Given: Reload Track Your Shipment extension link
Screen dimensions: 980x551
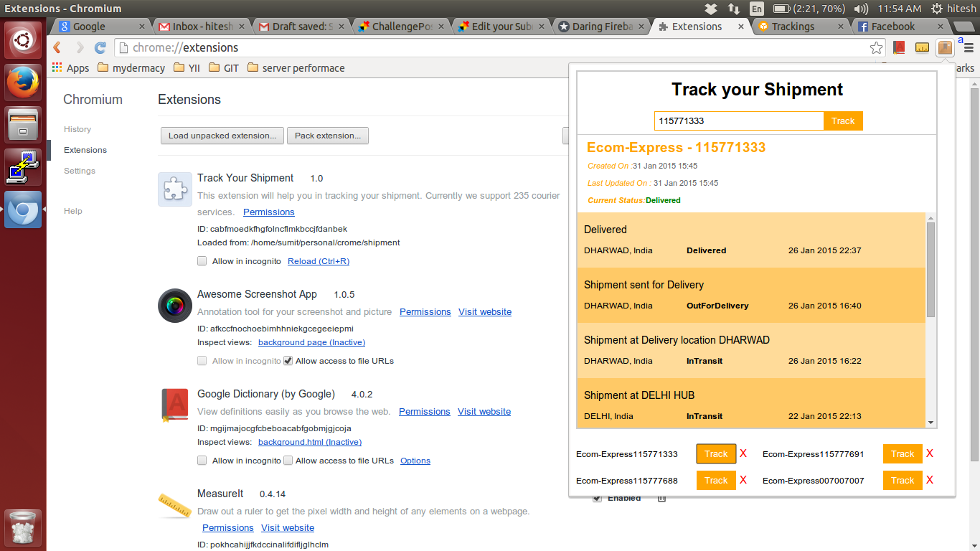Looking at the screenshot, I should click(x=319, y=261).
